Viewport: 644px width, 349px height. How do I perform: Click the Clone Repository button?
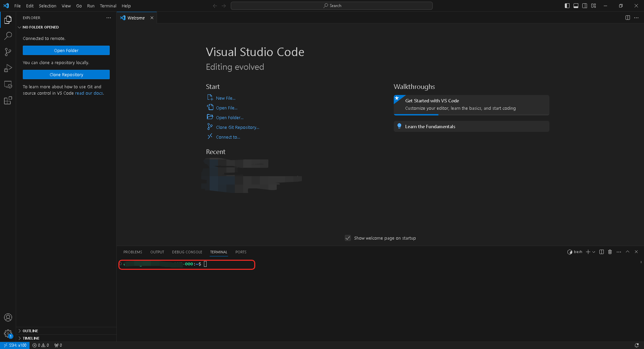point(66,74)
